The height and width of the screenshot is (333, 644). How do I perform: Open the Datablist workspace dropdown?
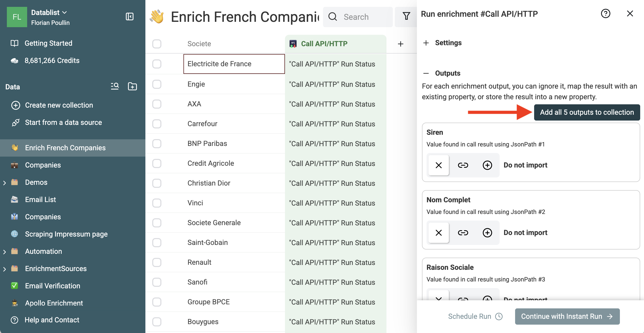(49, 12)
